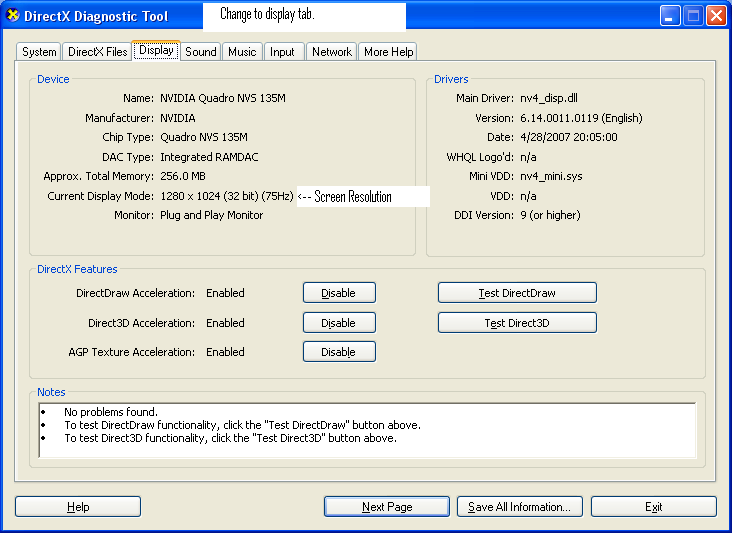The image size is (732, 533).
Task: Click the 'Integrated RAMDAC' value
Action: pyautogui.click(x=209, y=157)
